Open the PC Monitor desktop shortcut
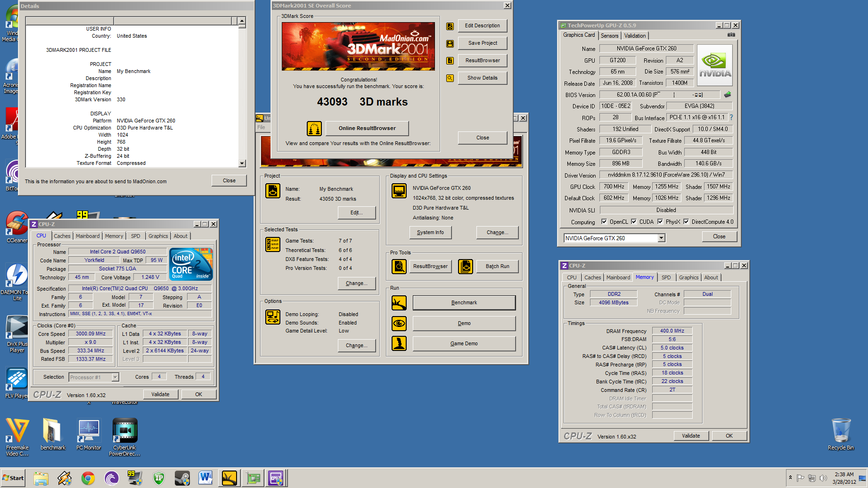This screenshot has height=488, width=868. 89,434
